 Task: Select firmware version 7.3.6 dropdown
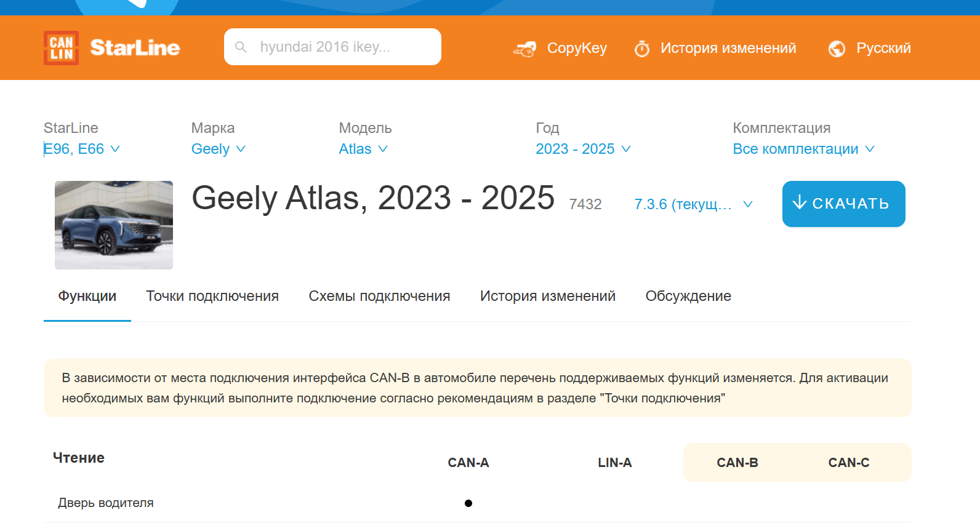pyautogui.click(x=693, y=204)
